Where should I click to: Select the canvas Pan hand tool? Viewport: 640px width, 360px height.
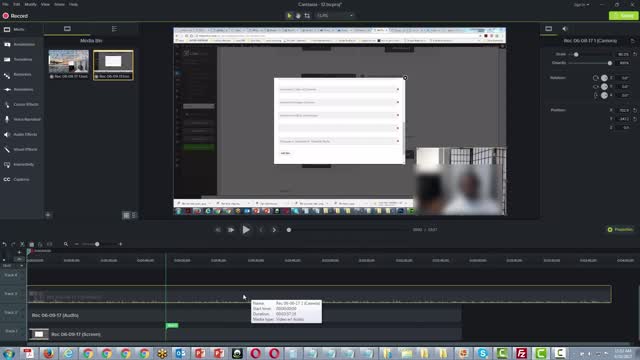[x=298, y=16]
